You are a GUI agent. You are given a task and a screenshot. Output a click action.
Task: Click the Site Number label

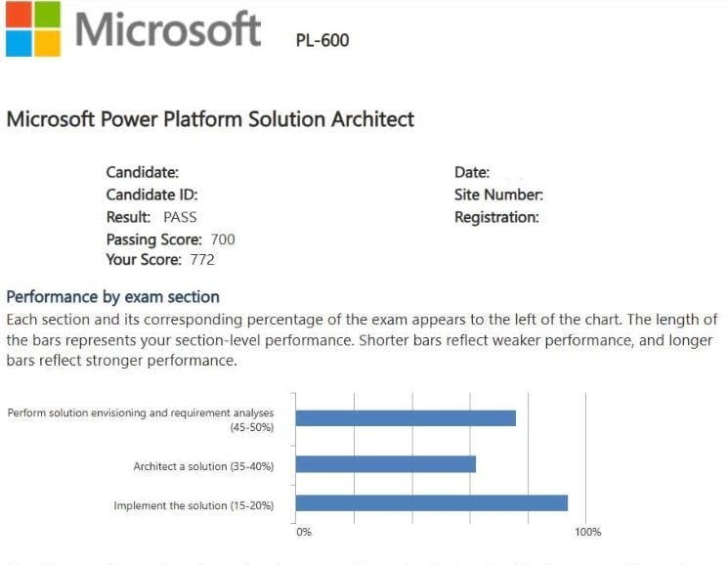[498, 195]
